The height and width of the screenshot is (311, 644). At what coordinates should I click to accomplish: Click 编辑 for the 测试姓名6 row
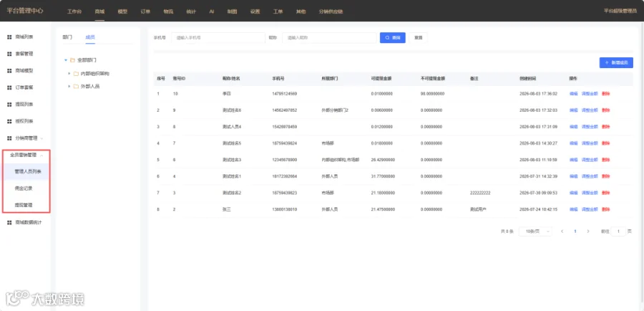tap(573, 110)
